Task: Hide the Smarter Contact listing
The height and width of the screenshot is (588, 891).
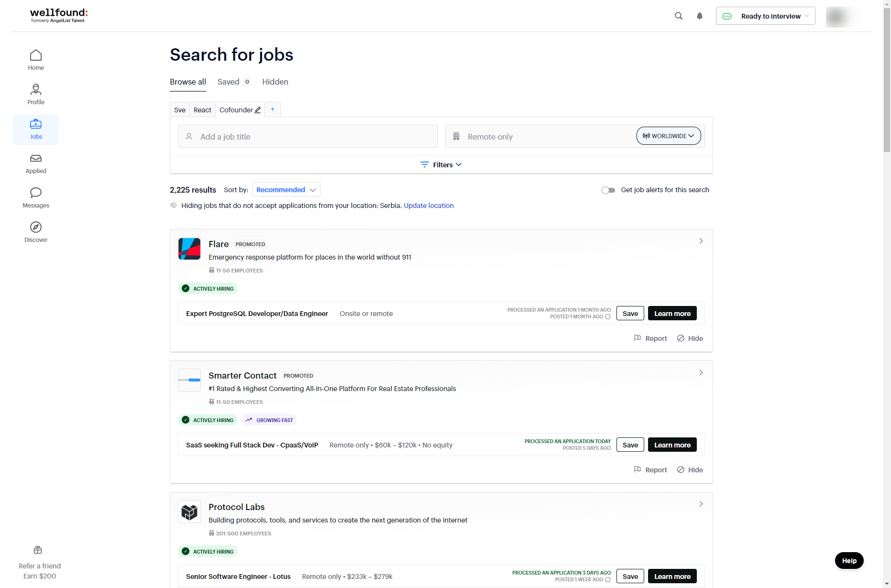Action: click(x=690, y=470)
